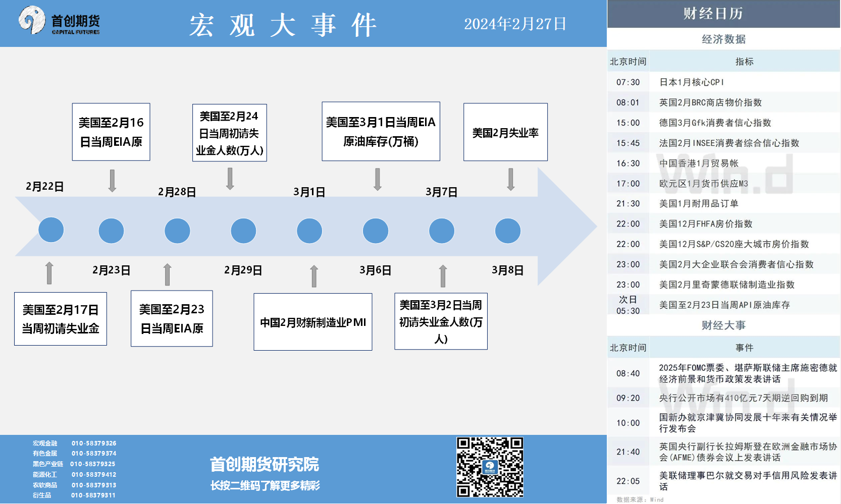
Task: Click the 指标 column header
Action: click(x=745, y=62)
